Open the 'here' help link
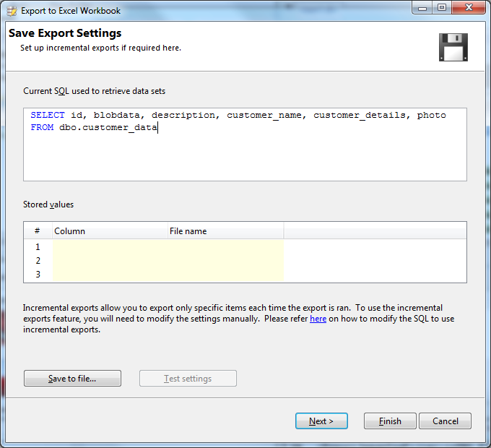491x448 pixels. coord(318,319)
